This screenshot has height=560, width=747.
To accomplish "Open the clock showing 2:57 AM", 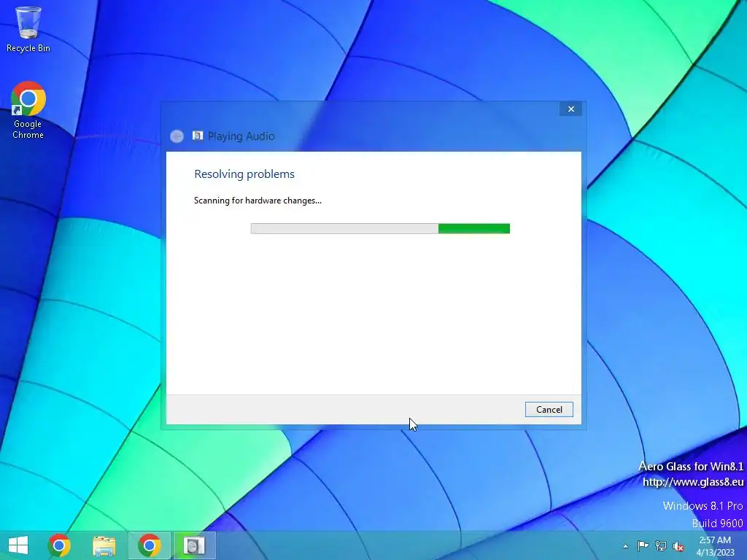I will click(x=715, y=546).
